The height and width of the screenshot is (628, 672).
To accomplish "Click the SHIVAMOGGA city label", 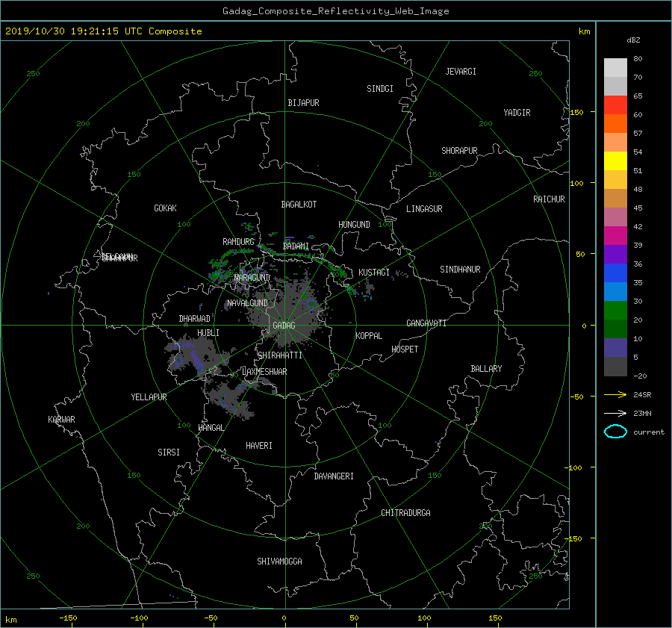I will click(x=279, y=562).
